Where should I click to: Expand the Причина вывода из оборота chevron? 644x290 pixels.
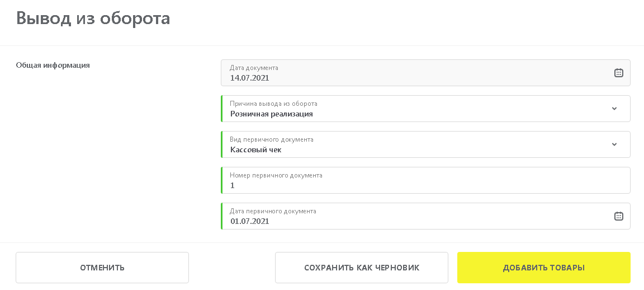614,109
